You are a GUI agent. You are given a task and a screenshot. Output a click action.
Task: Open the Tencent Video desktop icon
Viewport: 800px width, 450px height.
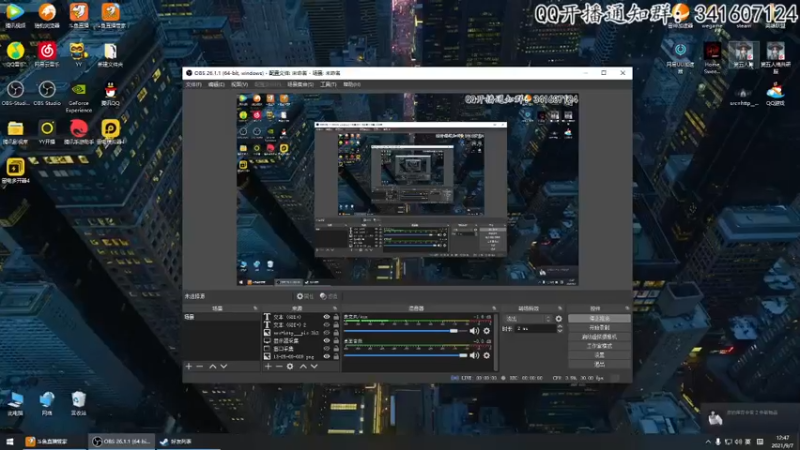[15, 15]
